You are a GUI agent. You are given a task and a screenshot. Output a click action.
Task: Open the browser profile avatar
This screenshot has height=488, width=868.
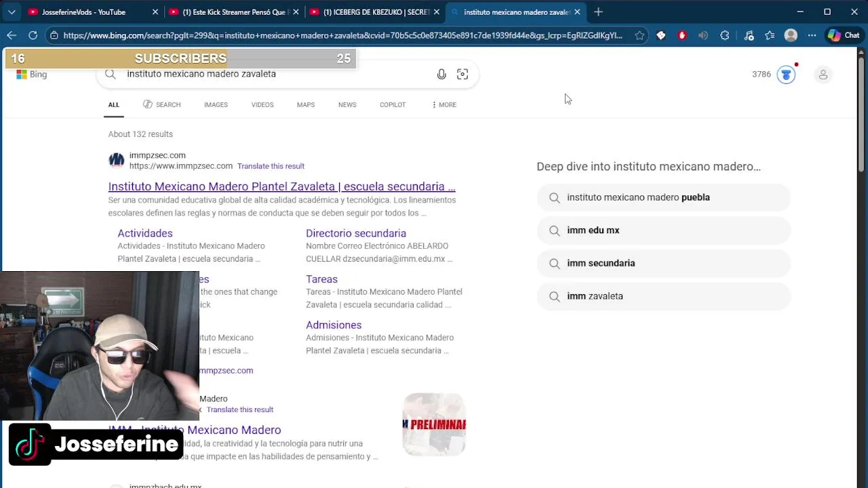click(x=791, y=35)
